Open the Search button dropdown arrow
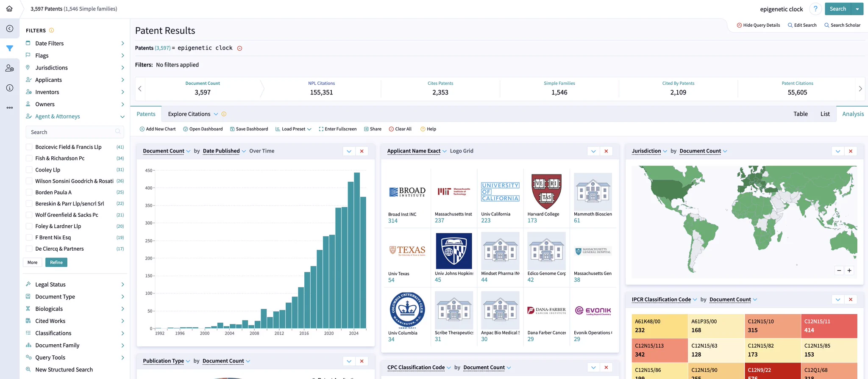This screenshot has width=868, height=379. click(857, 9)
